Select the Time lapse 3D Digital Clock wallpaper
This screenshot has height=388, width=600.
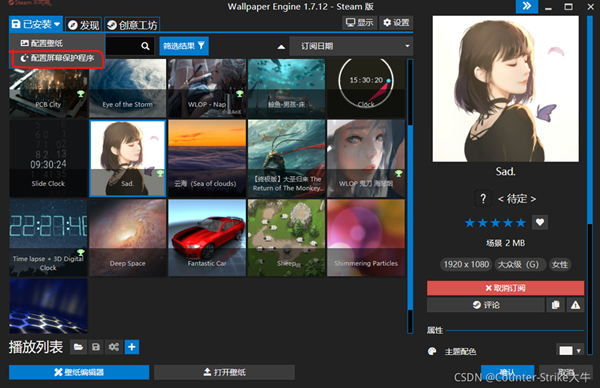point(48,238)
